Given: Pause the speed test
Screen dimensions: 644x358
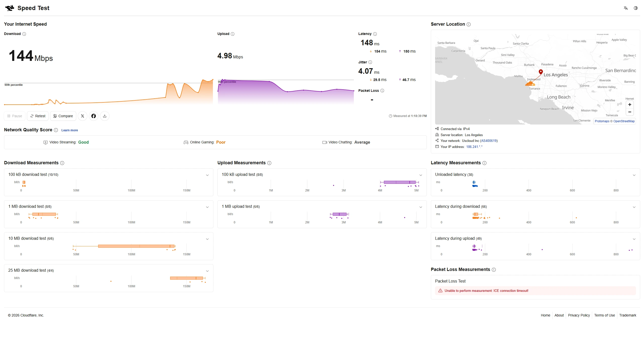Looking at the screenshot, I should pos(15,116).
